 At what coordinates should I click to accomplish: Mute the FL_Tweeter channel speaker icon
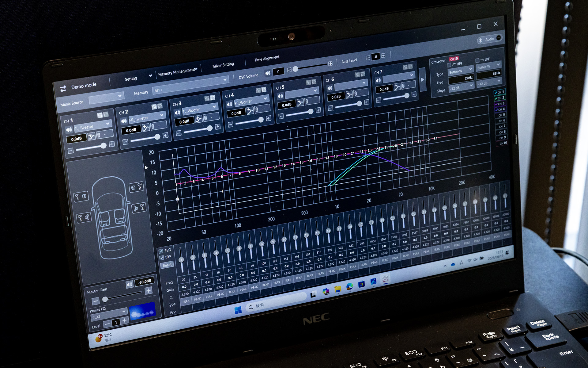tap(69, 129)
